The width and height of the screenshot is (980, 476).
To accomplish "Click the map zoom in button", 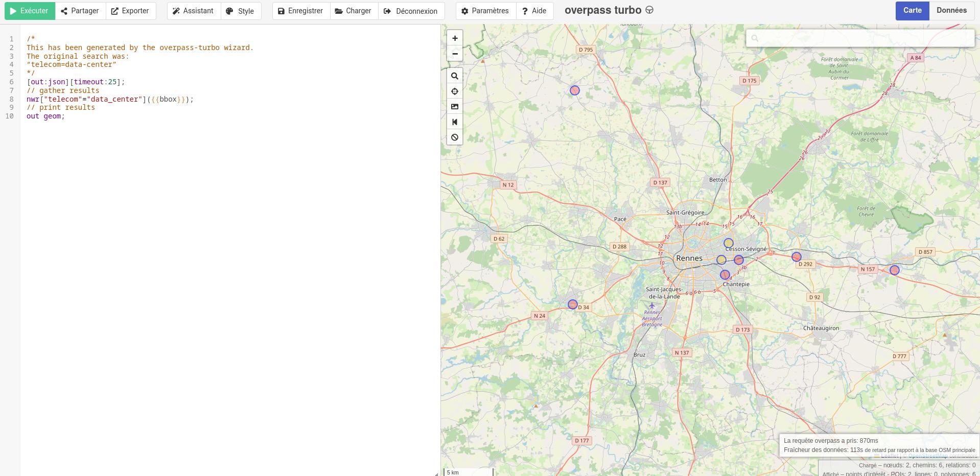I will [455, 38].
